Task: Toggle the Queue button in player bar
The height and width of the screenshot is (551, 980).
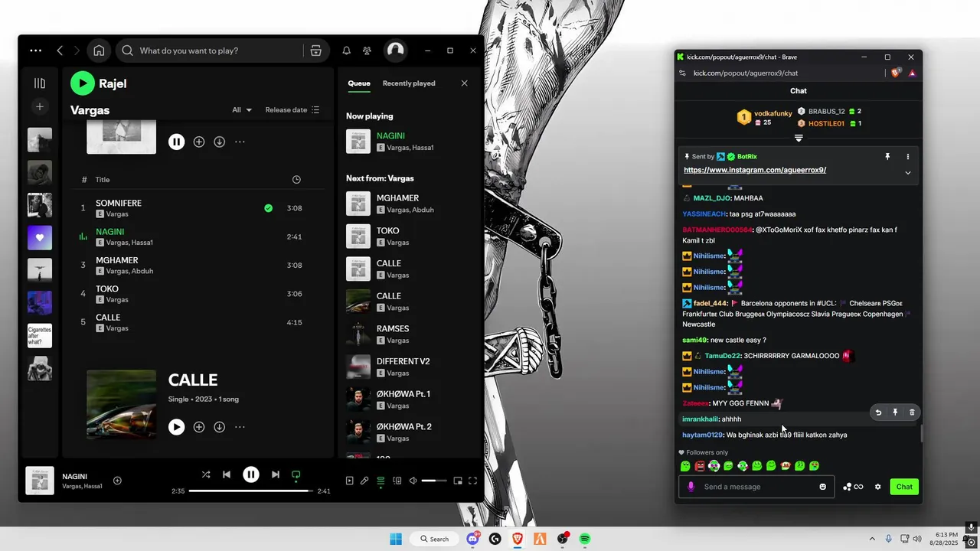Action: pos(381,481)
